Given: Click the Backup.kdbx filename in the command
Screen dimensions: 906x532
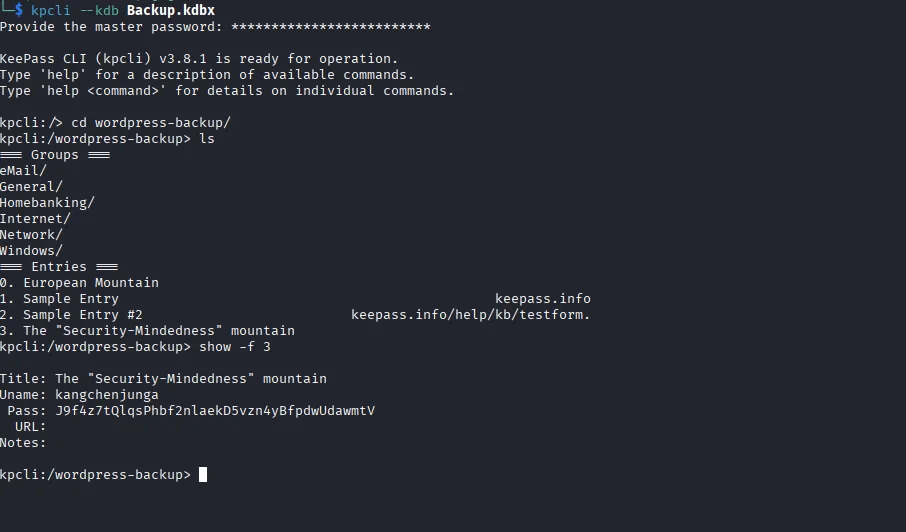Looking at the screenshot, I should point(170,10).
